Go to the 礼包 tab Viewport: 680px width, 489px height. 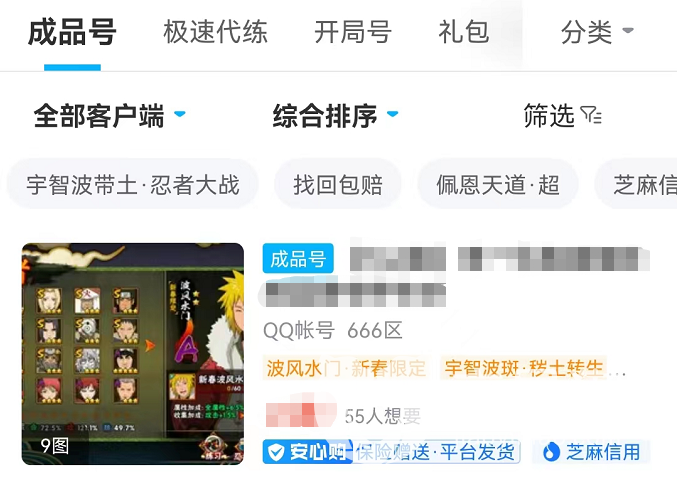coord(464,32)
